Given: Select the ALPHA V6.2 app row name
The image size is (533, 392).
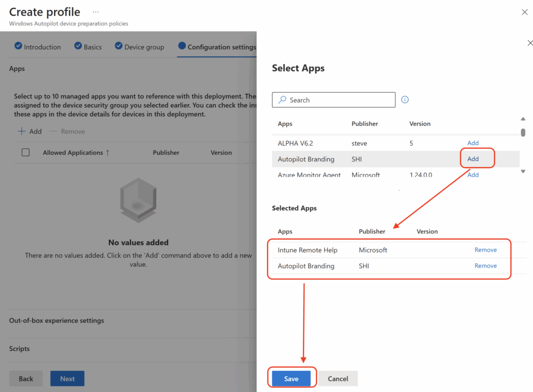Looking at the screenshot, I should coord(295,143).
